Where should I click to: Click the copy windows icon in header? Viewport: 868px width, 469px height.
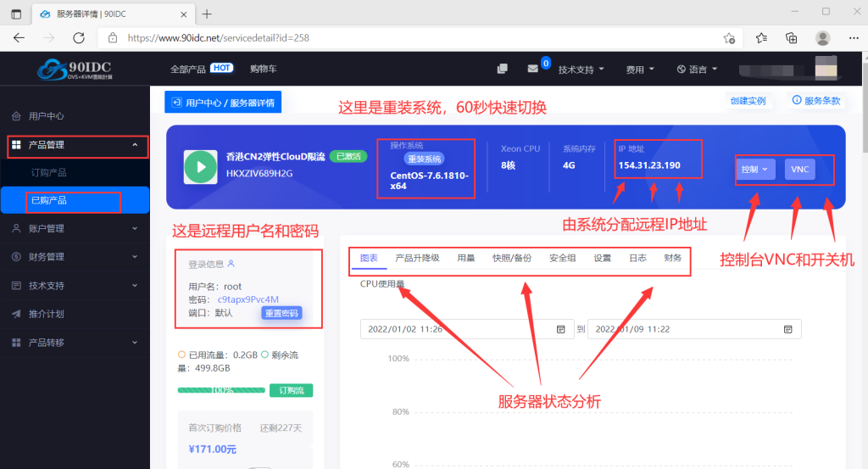point(503,69)
